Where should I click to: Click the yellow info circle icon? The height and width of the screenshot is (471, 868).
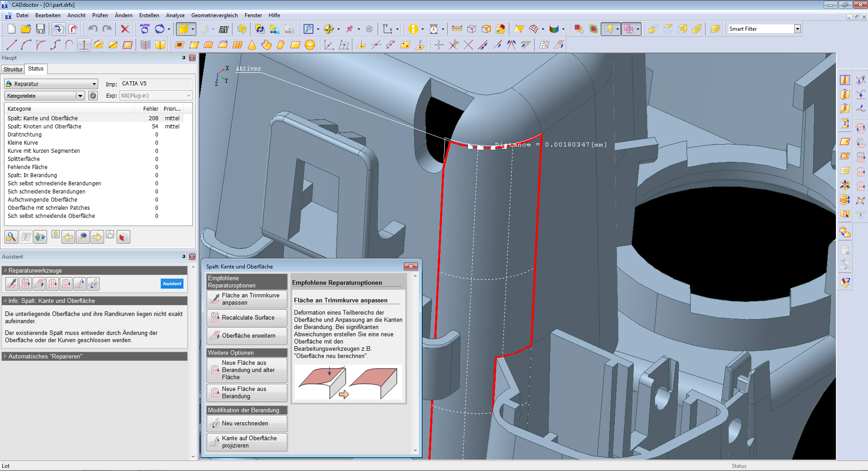(413, 29)
